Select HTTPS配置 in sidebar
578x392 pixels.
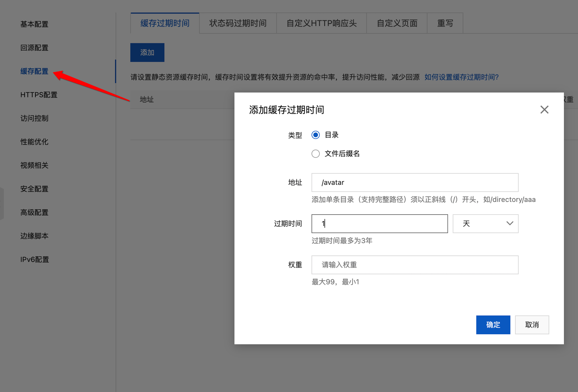(x=39, y=95)
